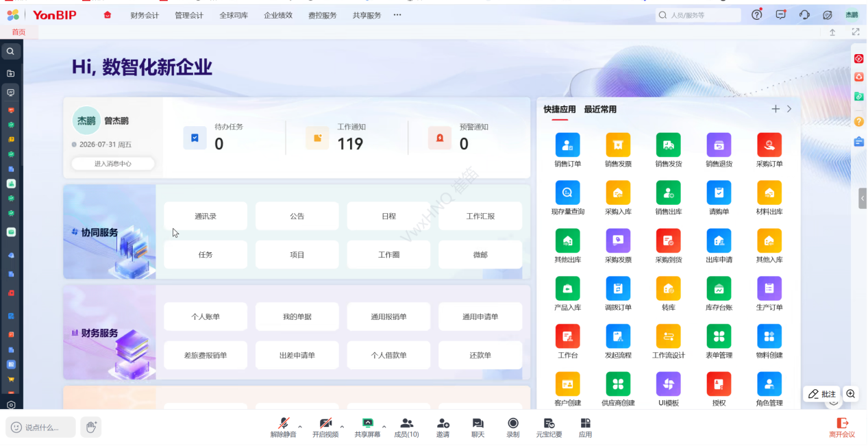Open the 采购到货 app icon
868x446 pixels.
(x=669, y=240)
